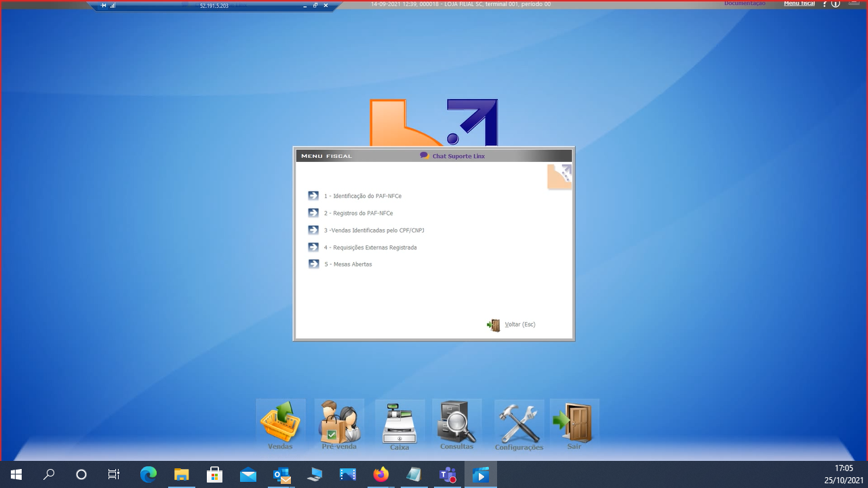868x488 pixels.
Task: Select menu entry 1 - Identificação do PAF-NFCe
Action: tap(363, 196)
